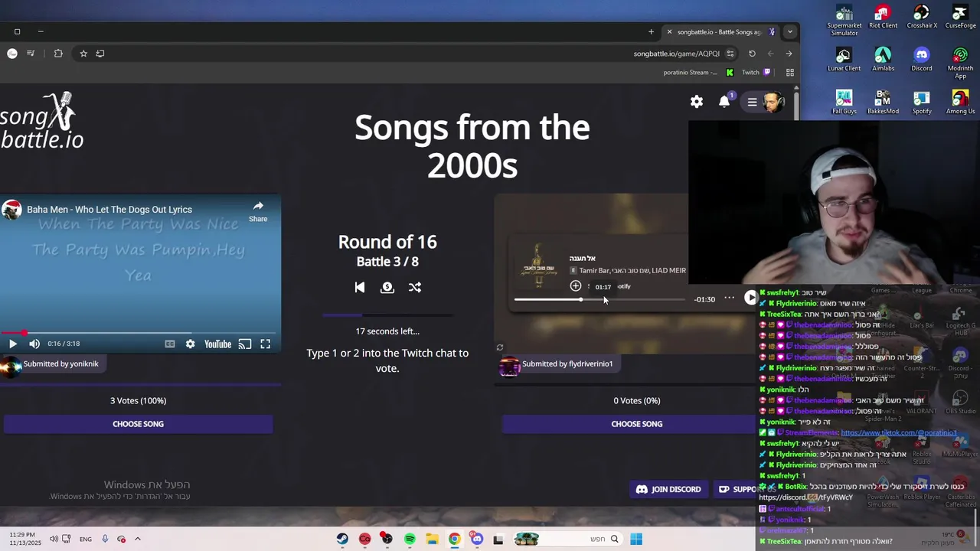
Task: Open the tab search dropdown
Action: click(x=789, y=31)
